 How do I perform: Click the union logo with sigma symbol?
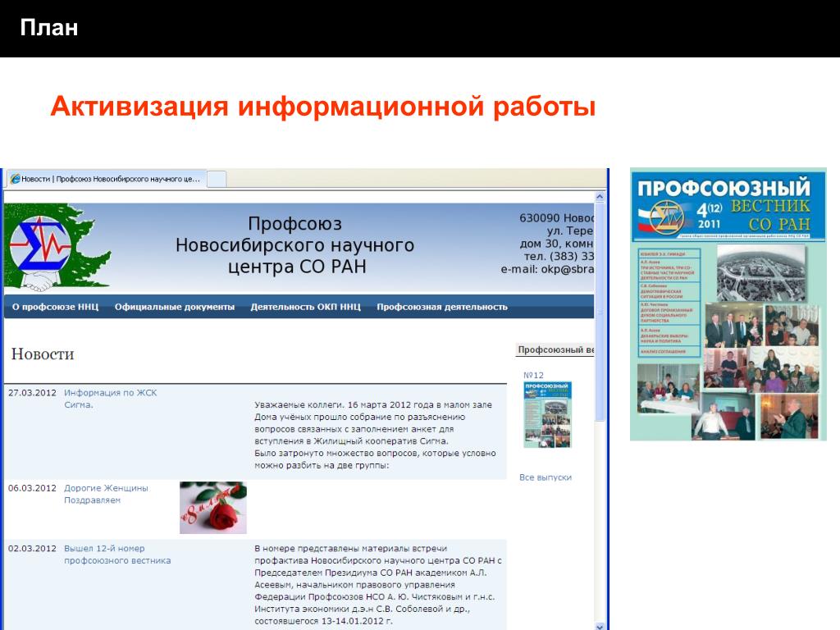click(57, 248)
